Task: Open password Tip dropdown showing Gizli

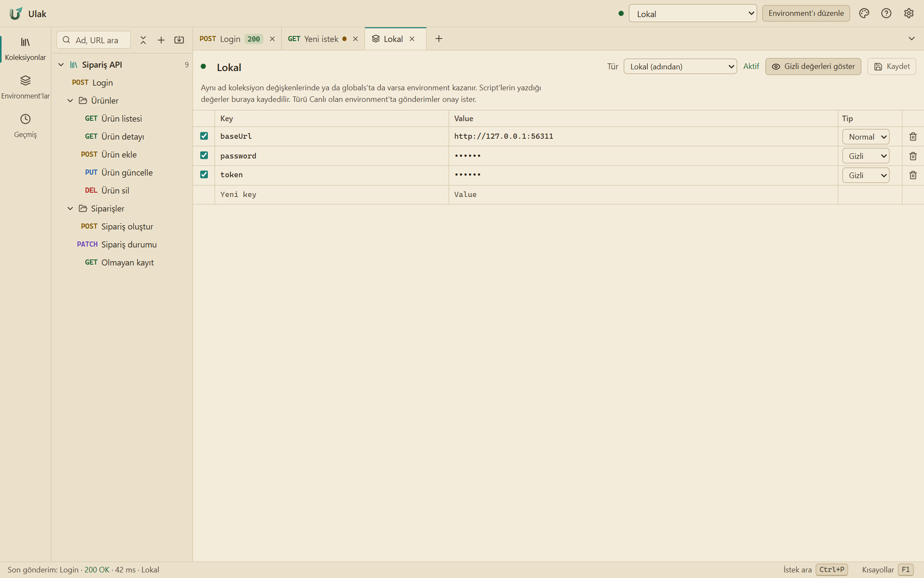Action: click(866, 156)
